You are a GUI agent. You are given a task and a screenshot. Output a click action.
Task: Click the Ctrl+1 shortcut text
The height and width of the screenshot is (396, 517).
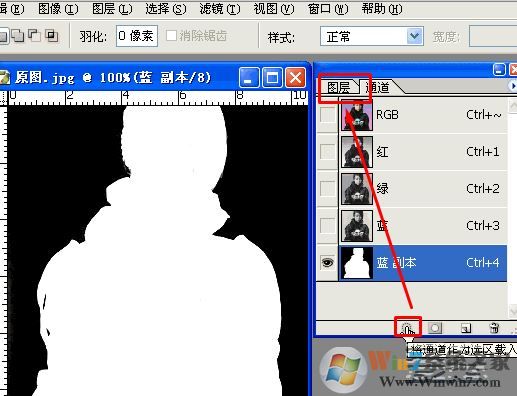pos(483,152)
